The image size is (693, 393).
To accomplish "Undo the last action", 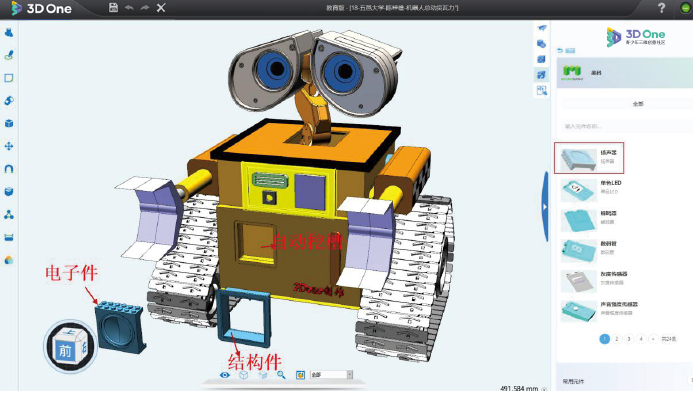I will coord(129,8).
